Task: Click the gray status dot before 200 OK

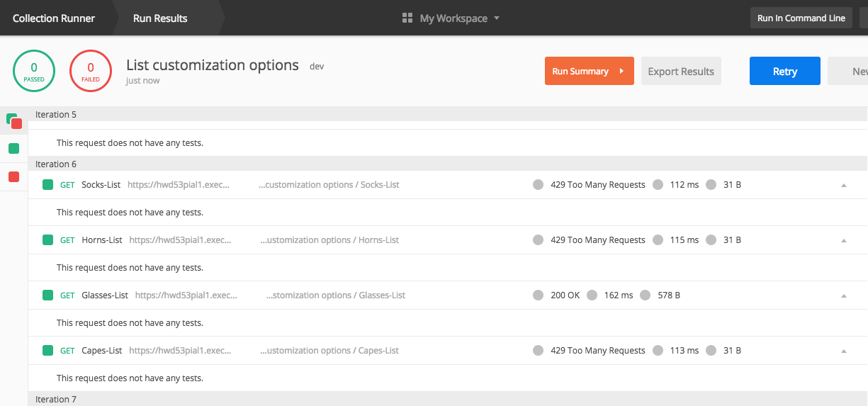Action: coord(539,295)
